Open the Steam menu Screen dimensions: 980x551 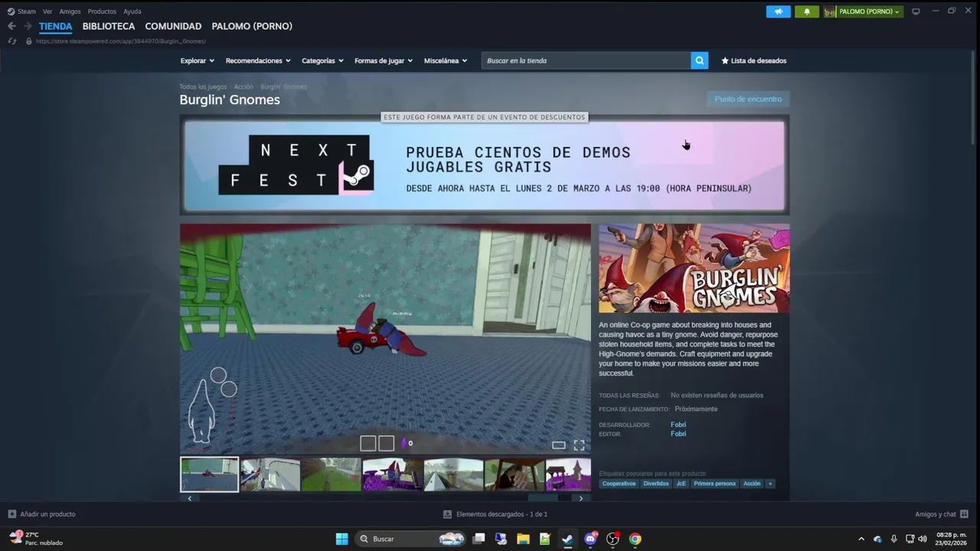click(21, 11)
